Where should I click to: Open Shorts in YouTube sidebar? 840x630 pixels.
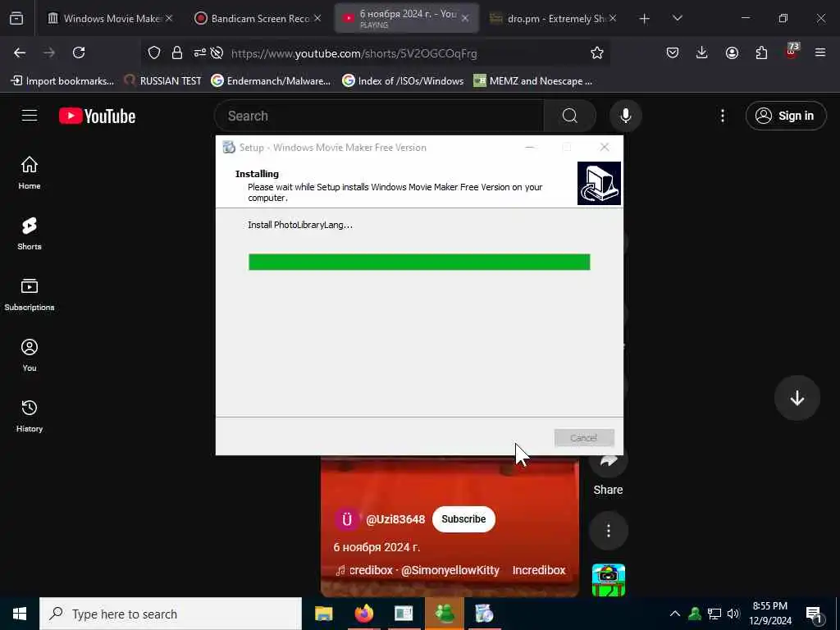pyautogui.click(x=30, y=234)
